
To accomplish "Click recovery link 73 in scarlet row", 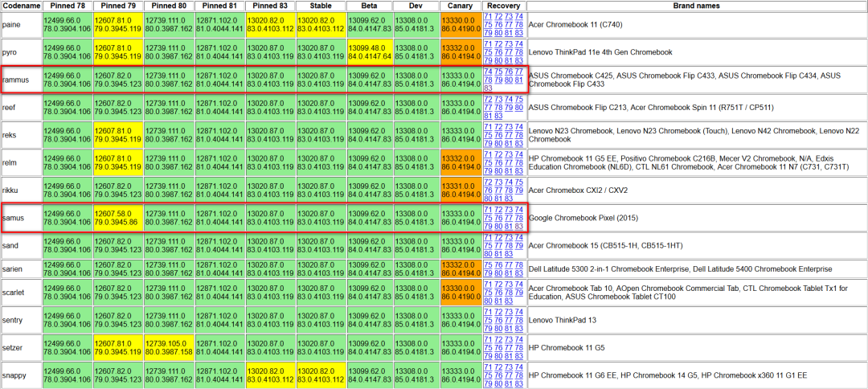I will coord(508,285).
